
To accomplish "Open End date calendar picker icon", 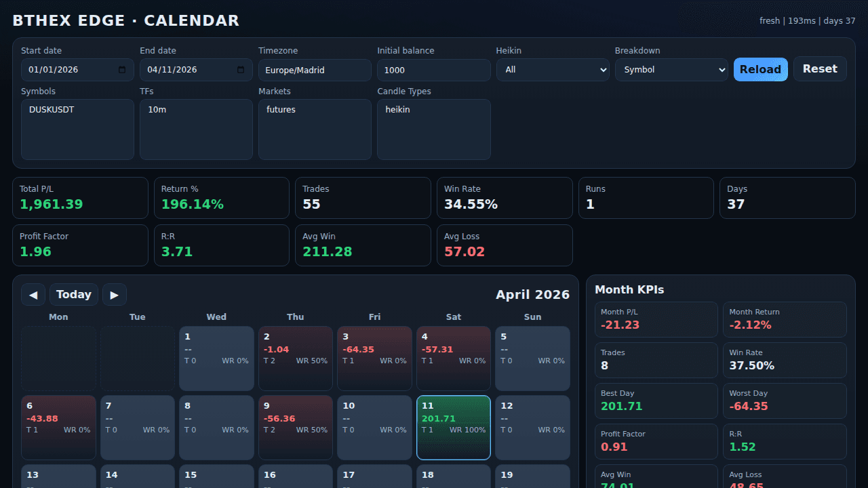I will pos(241,70).
